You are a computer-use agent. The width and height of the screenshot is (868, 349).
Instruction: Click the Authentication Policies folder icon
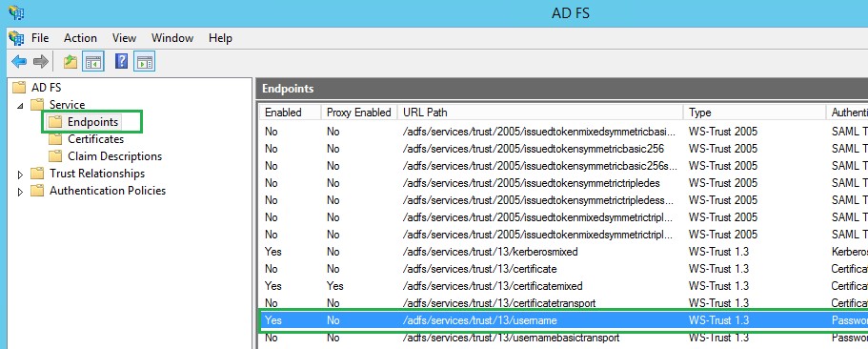[37, 191]
